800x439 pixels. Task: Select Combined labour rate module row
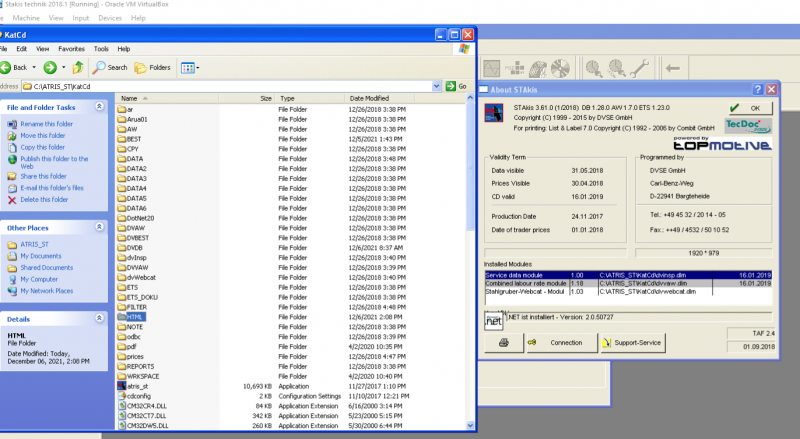628,283
